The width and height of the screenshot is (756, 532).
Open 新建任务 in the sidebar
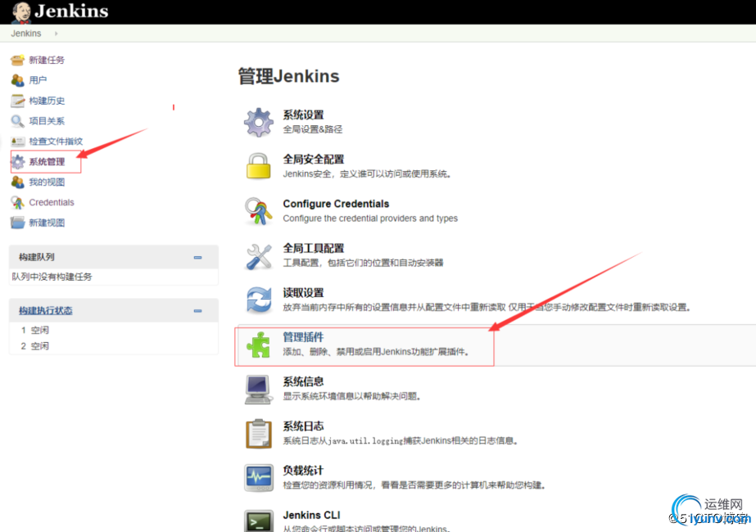click(x=47, y=61)
